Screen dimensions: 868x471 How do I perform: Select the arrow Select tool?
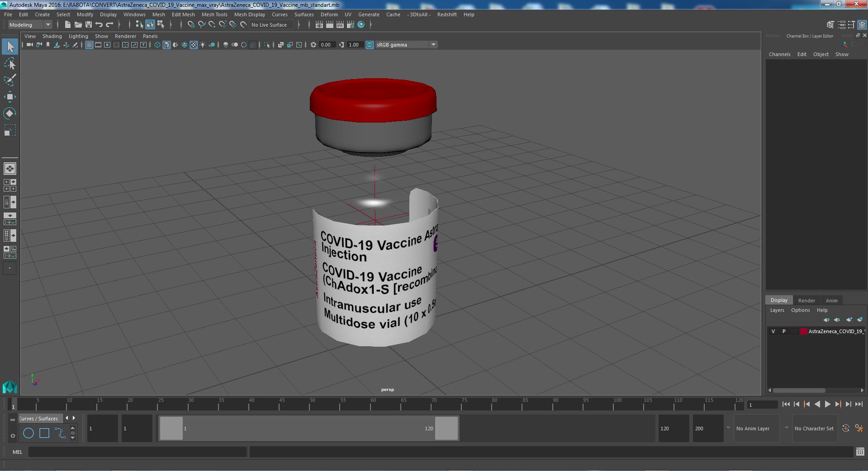(x=10, y=47)
